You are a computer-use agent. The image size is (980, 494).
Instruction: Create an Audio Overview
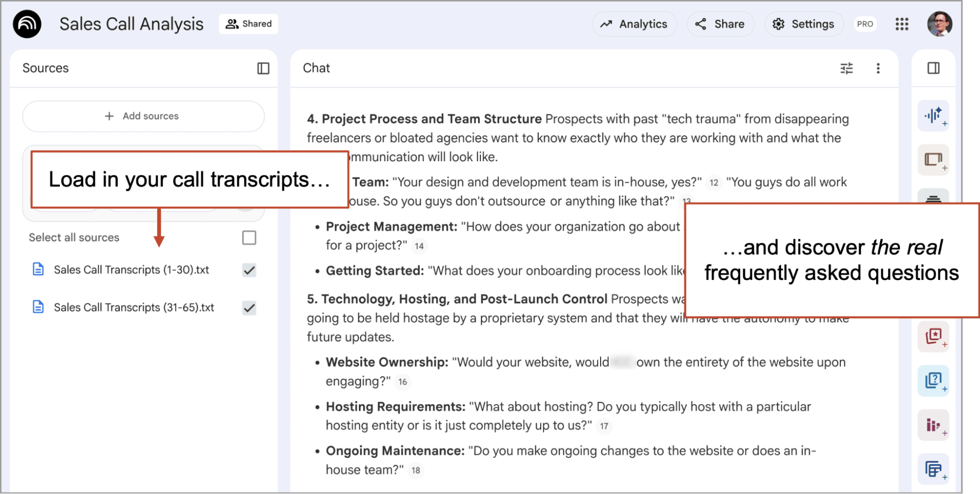933,116
